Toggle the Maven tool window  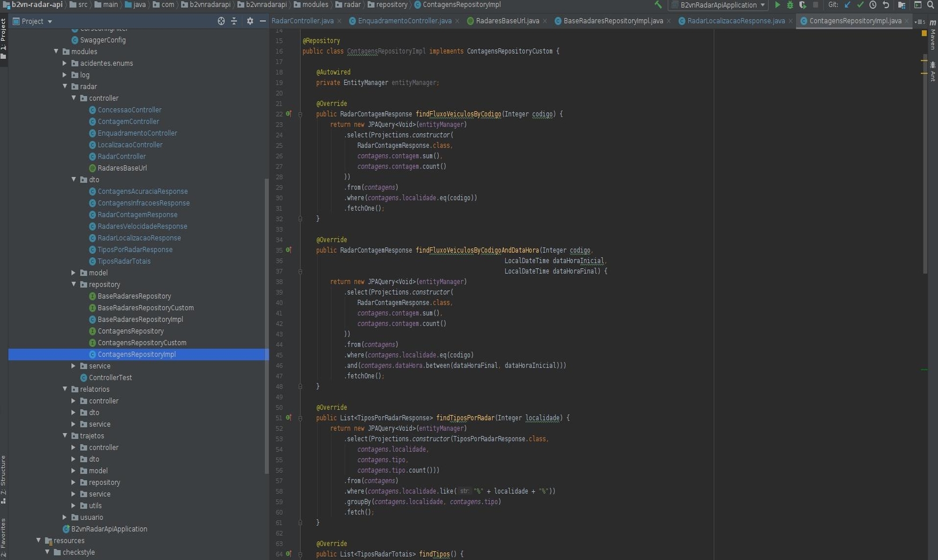(933, 35)
